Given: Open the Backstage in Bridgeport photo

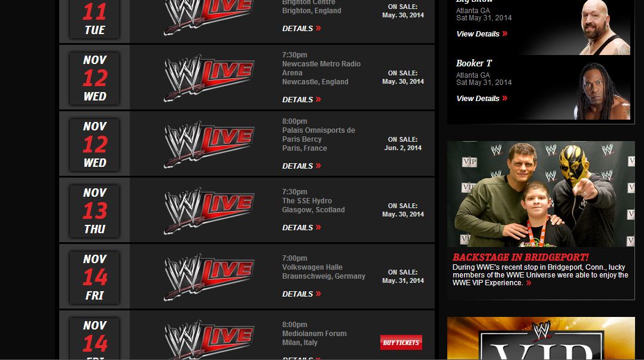Looking at the screenshot, I should (x=541, y=194).
